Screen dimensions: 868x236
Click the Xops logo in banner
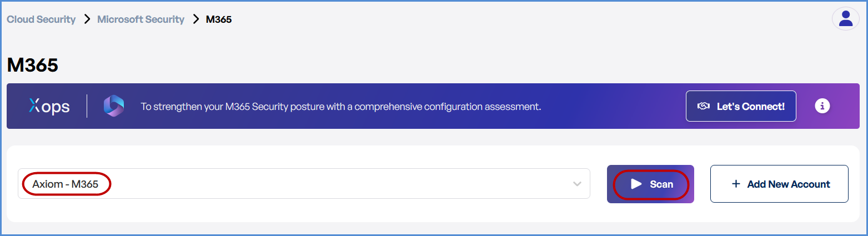[x=49, y=106]
